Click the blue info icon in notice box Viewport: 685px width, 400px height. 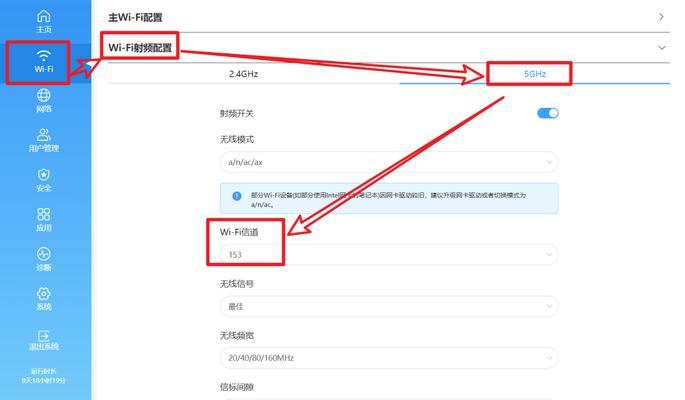click(236, 196)
